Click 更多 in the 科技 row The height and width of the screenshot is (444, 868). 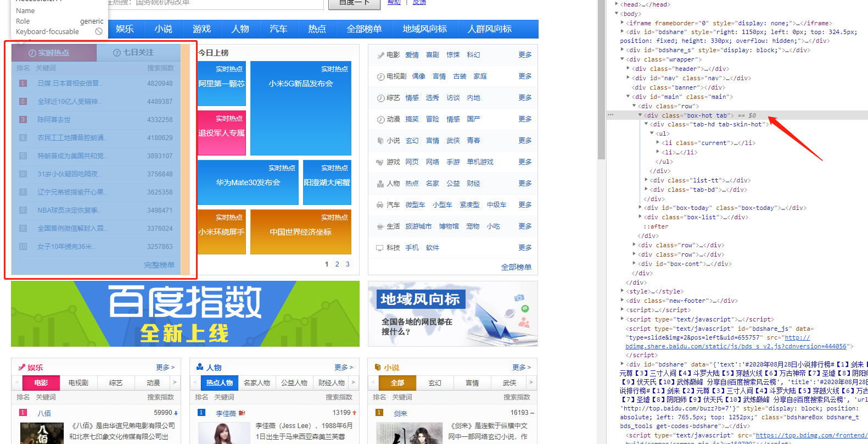pyautogui.click(x=525, y=248)
